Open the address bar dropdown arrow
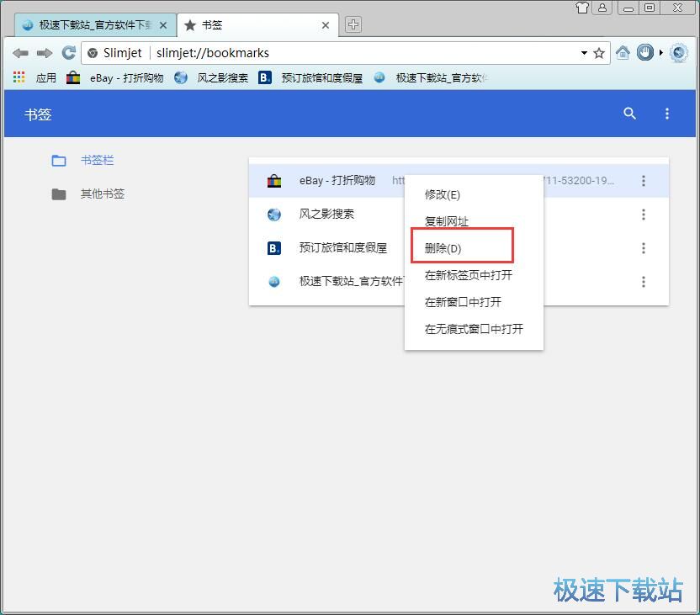The height and width of the screenshot is (615, 700). pos(584,53)
